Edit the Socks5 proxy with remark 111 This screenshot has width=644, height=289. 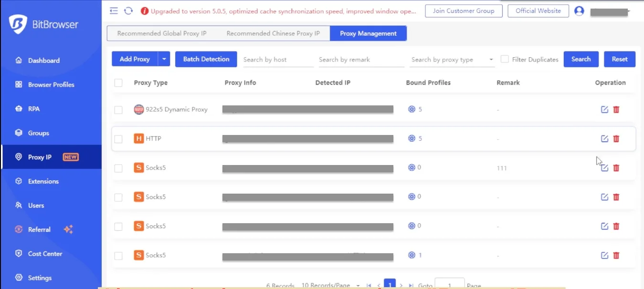(604, 167)
